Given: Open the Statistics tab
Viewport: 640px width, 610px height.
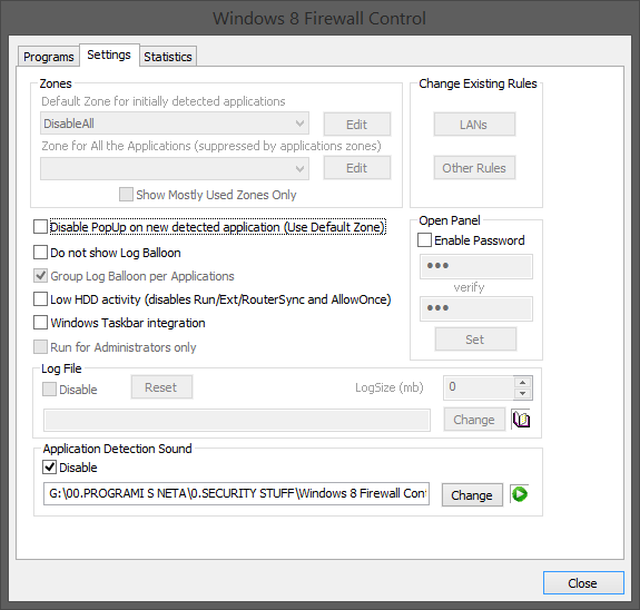Looking at the screenshot, I should 168,57.
